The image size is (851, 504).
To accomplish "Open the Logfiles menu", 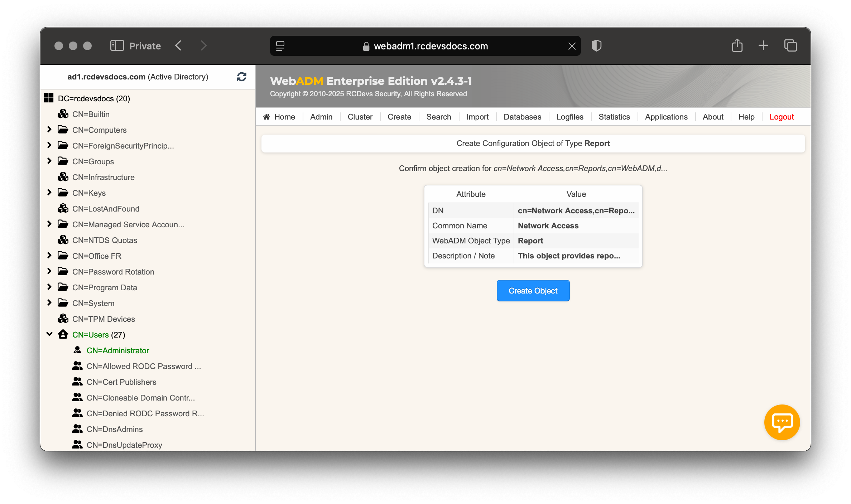I will pos(570,117).
